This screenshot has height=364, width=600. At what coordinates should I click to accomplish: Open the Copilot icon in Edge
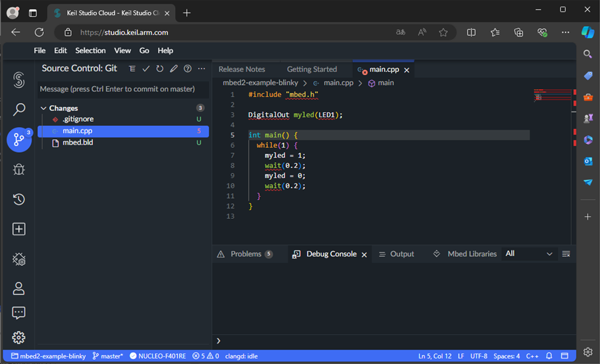tap(587, 32)
